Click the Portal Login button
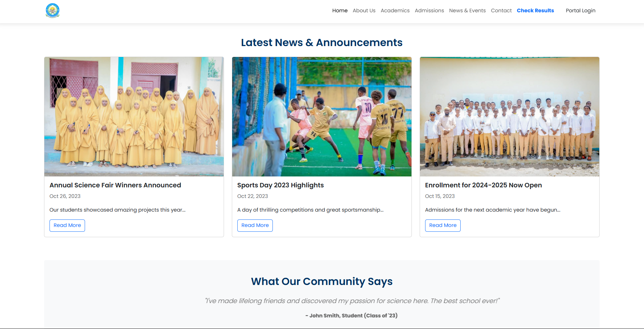The width and height of the screenshot is (644, 329). [580, 11]
